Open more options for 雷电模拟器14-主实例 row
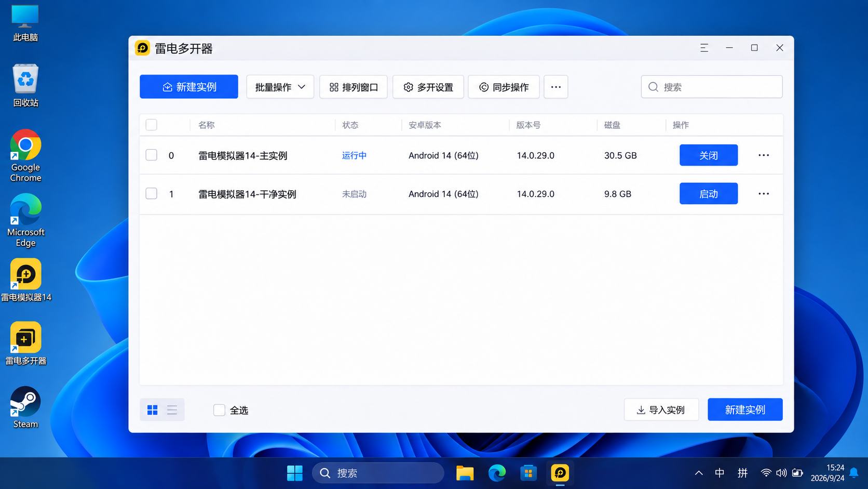This screenshot has height=489, width=868. [763, 155]
